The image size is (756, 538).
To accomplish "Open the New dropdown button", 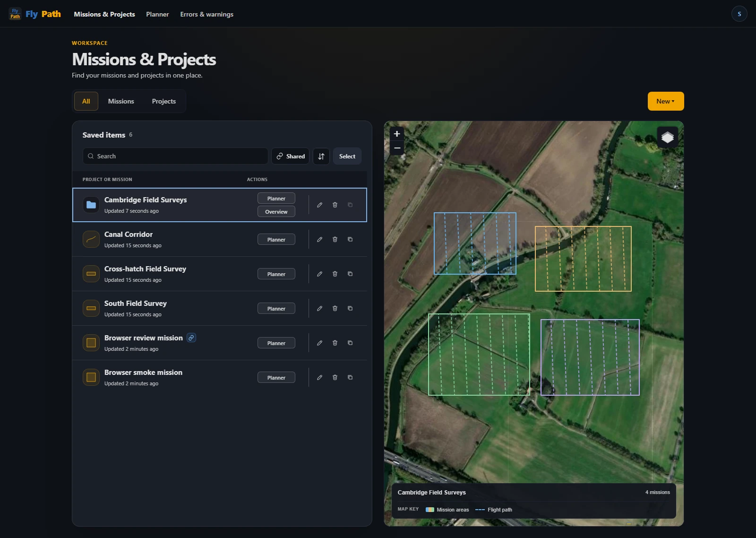I will click(666, 101).
